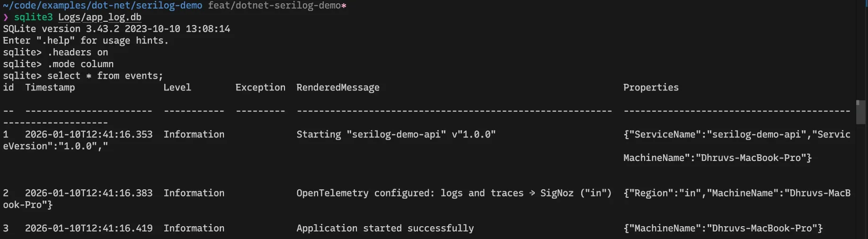Image resolution: width=868 pixels, height=239 pixels.
Task: Click the serilog-demo working directory path
Action: (102, 5)
